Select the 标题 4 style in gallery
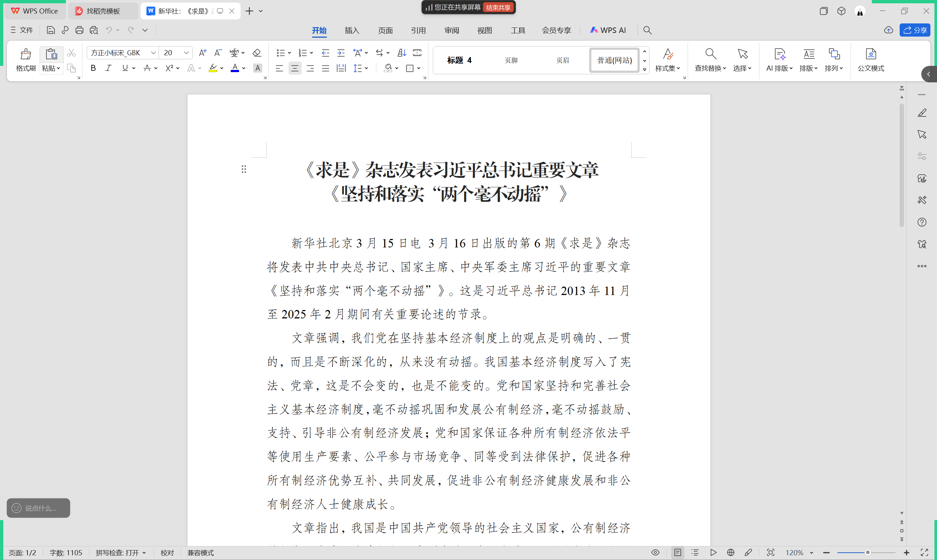Image resolution: width=937 pixels, height=560 pixels. [x=459, y=60]
